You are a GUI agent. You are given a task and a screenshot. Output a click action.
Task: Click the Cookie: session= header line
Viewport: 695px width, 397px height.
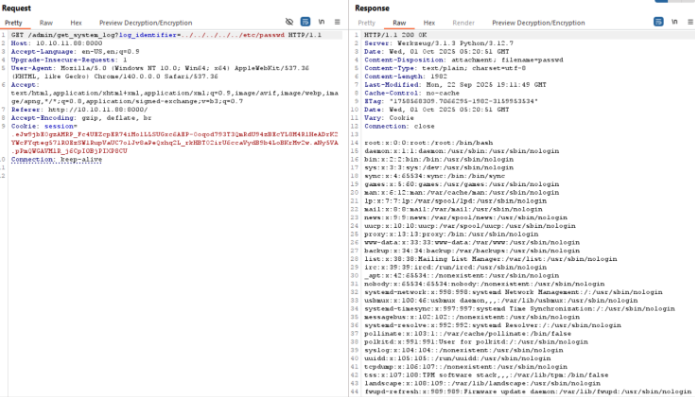coord(44,126)
